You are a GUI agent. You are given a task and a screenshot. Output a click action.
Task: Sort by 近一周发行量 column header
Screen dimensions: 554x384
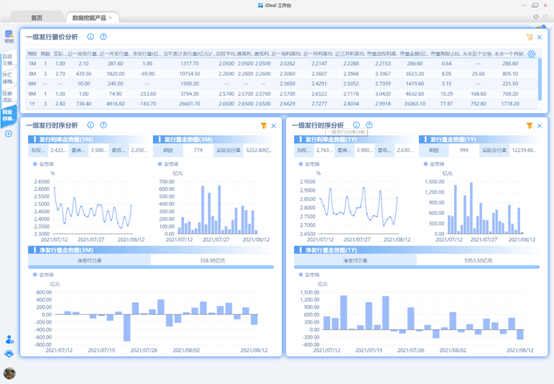[82, 54]
